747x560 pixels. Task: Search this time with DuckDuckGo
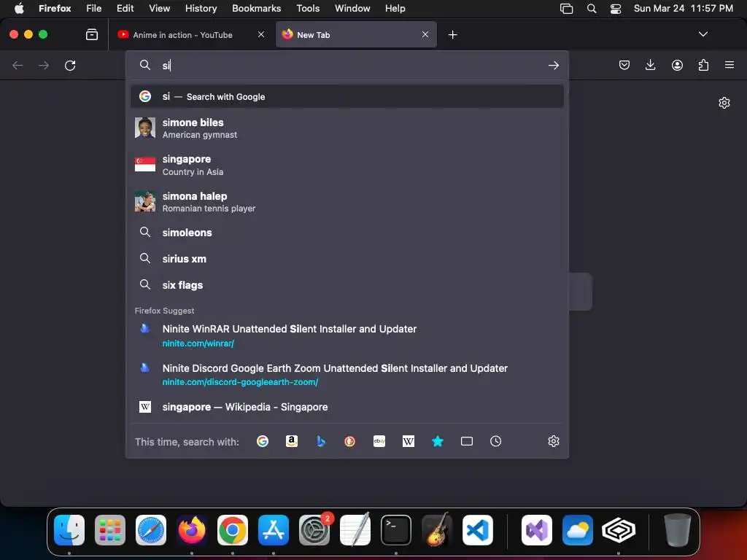(x=349, y=441)
